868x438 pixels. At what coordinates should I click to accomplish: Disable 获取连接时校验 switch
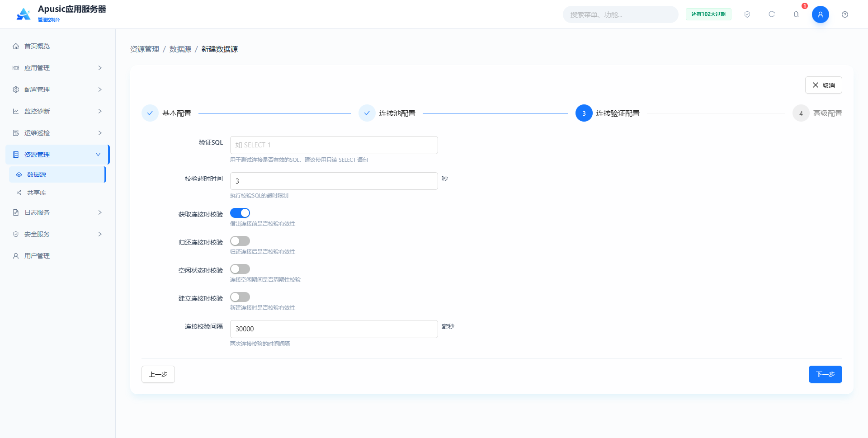240,213
